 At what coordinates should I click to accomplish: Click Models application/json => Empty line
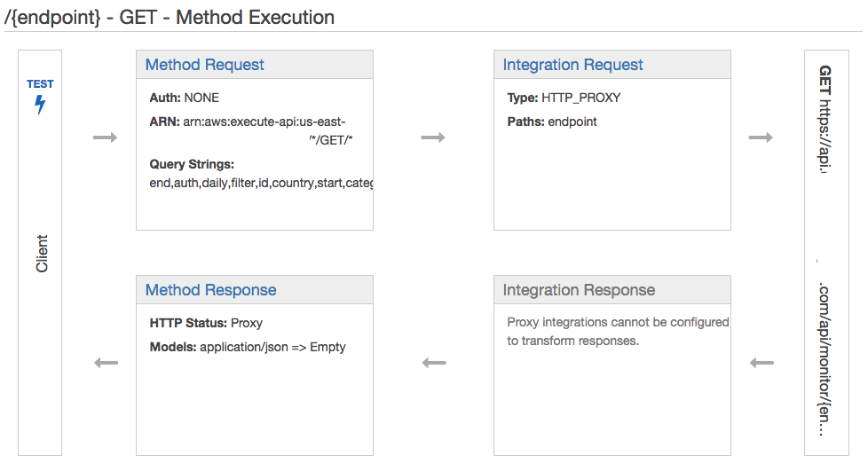pyautogui.click(x=248, y=347)
